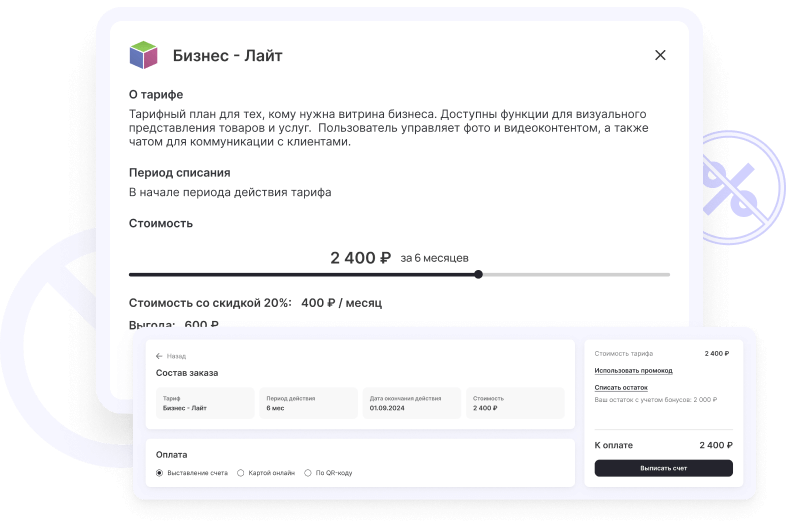Image resolution: width=786 pixels, height=532 pixels.
Task: Click the Бизнес - Лайт cube logo
Action: pos(144,55)
